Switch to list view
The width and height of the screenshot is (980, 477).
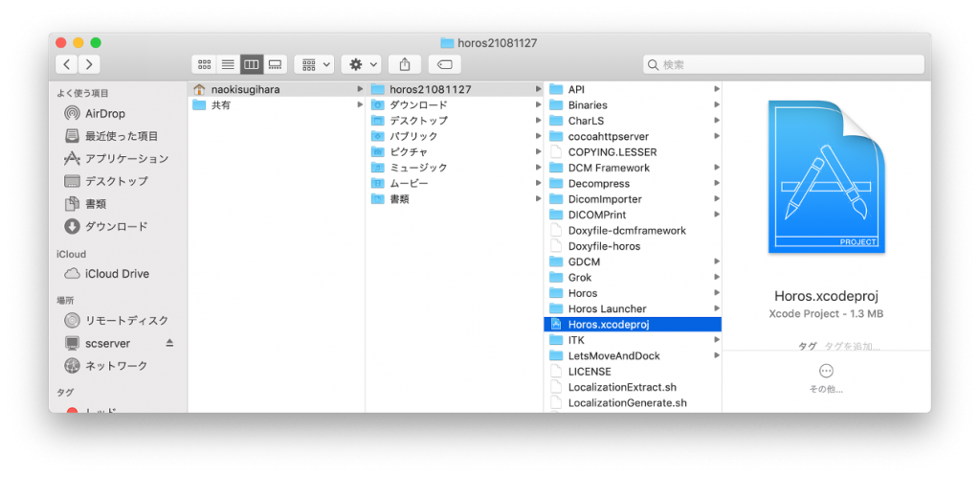(x=228, y=64)
